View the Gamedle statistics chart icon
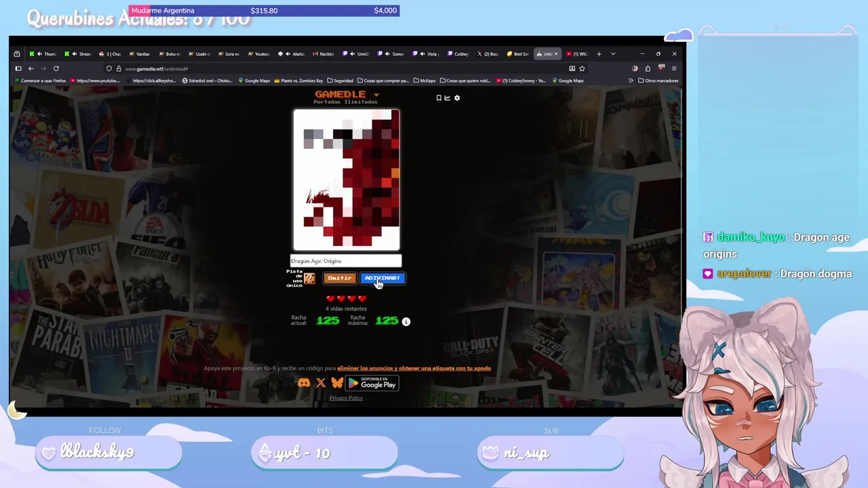Image resolution: width=868 pixels, height=488 pixels. (x=448, y=98)
